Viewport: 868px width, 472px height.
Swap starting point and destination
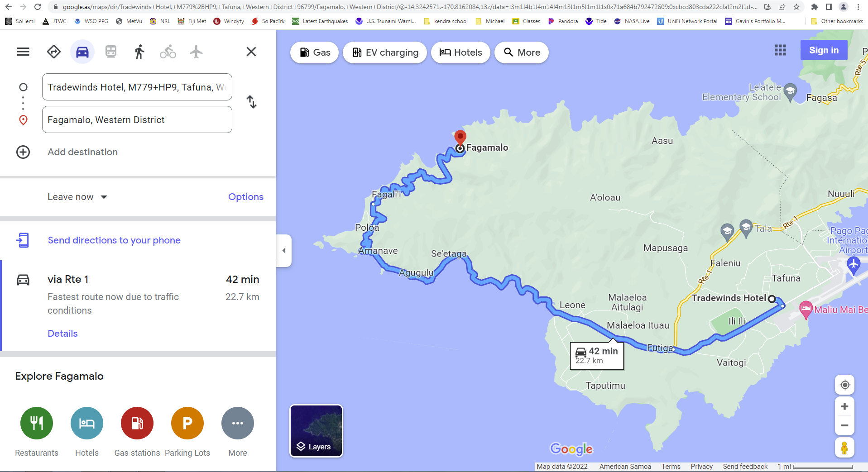(251, 102)
